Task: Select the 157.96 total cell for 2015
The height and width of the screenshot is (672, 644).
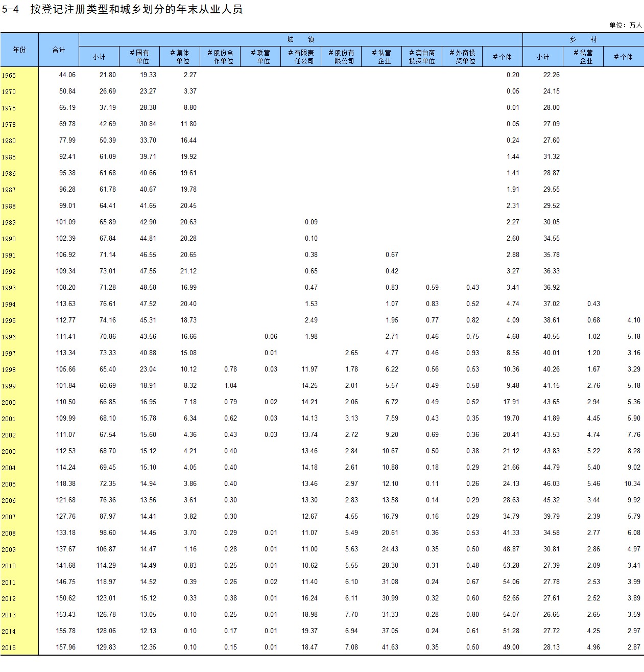Action: [x=66, y=647]
